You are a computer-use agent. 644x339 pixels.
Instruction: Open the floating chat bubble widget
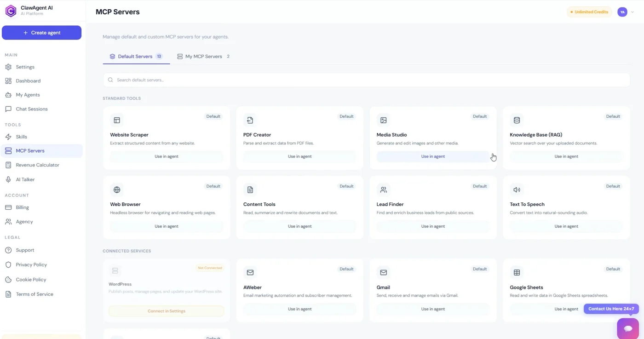[x=628, y=328]
